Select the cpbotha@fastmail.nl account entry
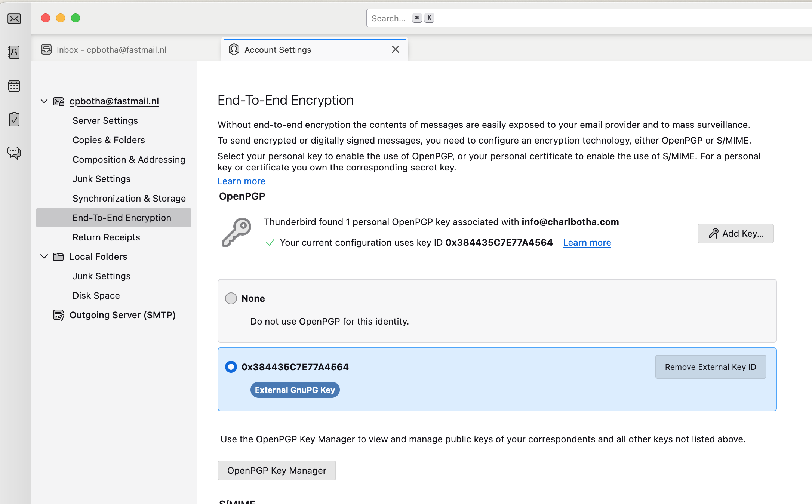 (114, 101)
